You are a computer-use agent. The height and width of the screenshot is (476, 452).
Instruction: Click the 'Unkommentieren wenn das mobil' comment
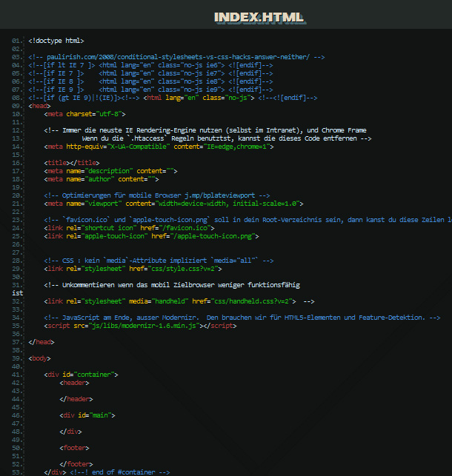pyautogui.click(x=172, y=285)
